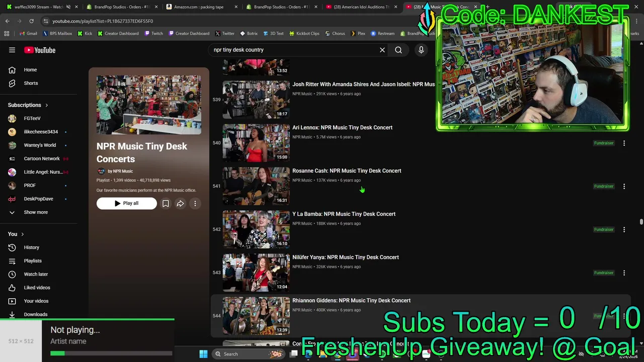Click the magnifying glass search button
This screenshot has width=644, height=362.
click(398, 50)
